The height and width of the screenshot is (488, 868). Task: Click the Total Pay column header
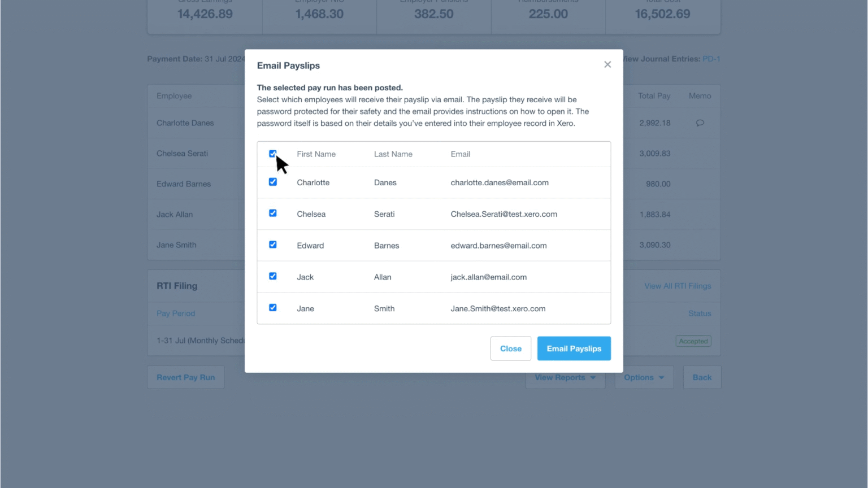coord(654,95)
